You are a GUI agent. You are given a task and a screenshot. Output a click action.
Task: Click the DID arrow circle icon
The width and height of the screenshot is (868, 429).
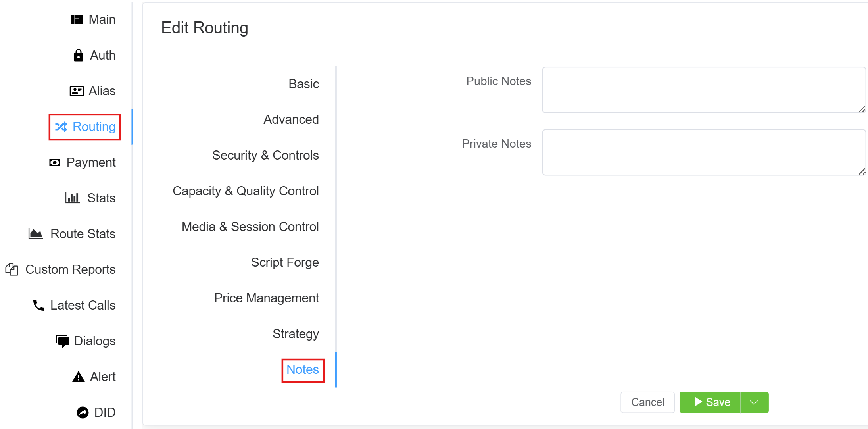(x=83, y=412)
